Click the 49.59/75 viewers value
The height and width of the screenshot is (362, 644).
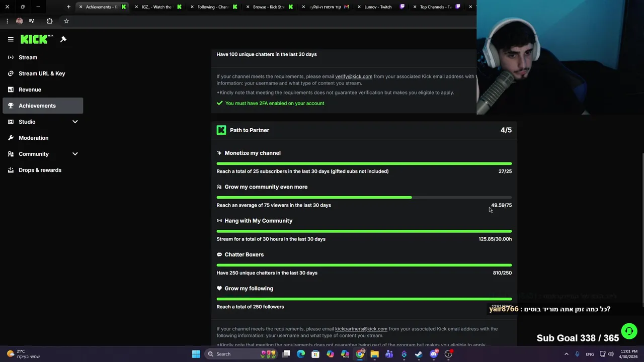pos(502,205)
